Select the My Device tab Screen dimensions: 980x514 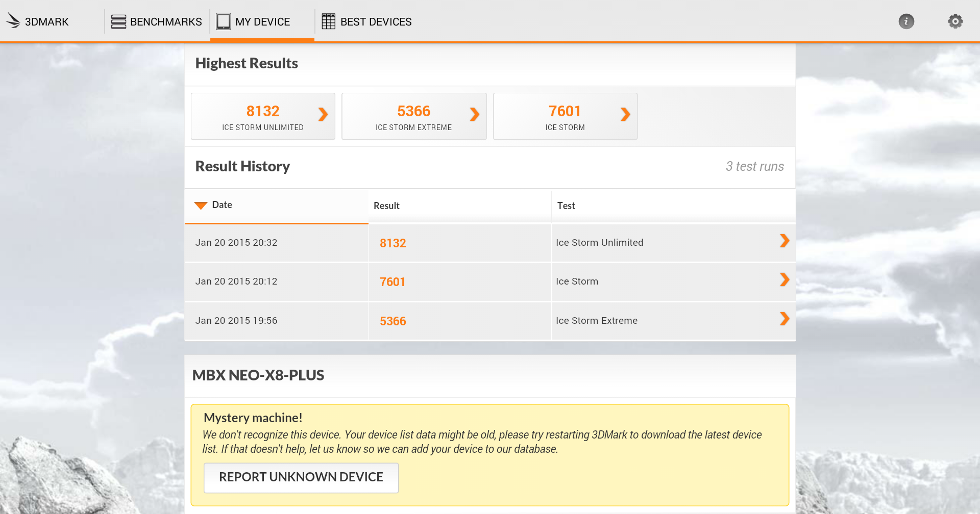click(x=262, y=21)
